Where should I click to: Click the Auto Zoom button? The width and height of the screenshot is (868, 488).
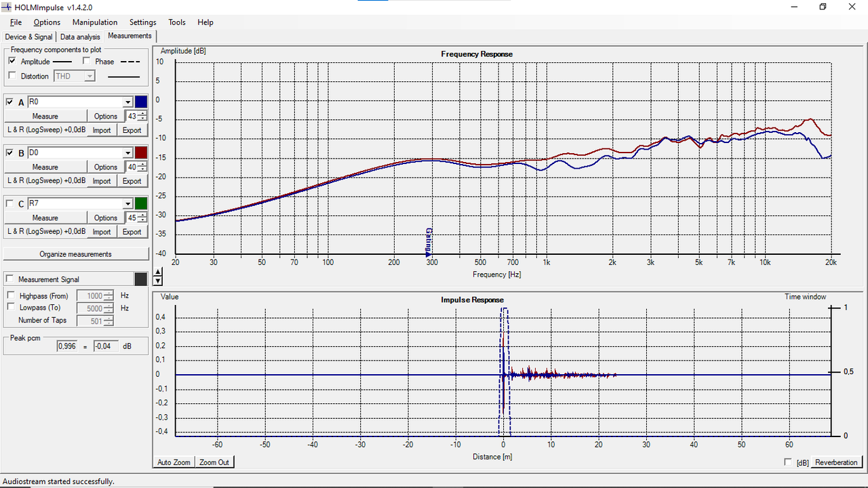(174, 462)
